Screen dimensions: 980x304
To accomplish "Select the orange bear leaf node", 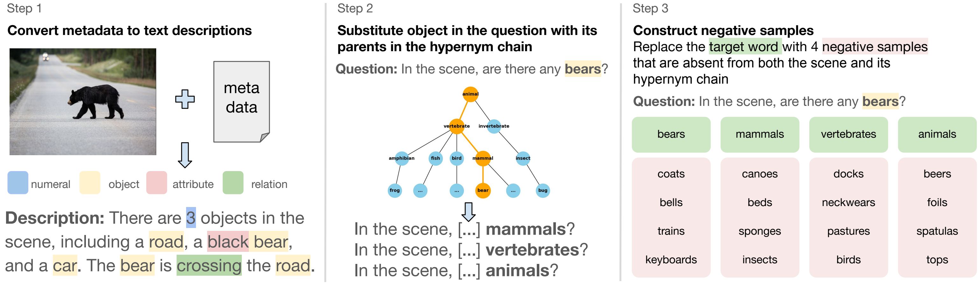I will [x=483, y=190].
